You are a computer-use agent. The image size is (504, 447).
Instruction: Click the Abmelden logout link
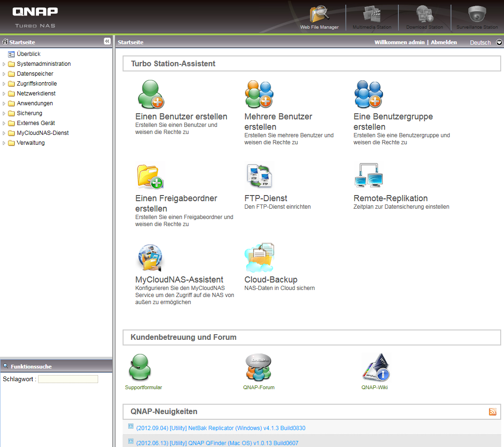tap(443, 42)
